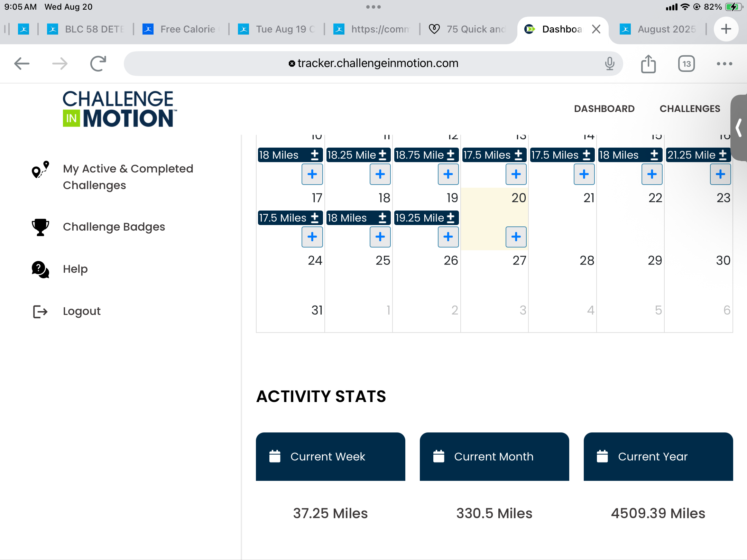Switch to the BLC 58 DETE tab
The image size is (747, 560).
coord(86,29)
